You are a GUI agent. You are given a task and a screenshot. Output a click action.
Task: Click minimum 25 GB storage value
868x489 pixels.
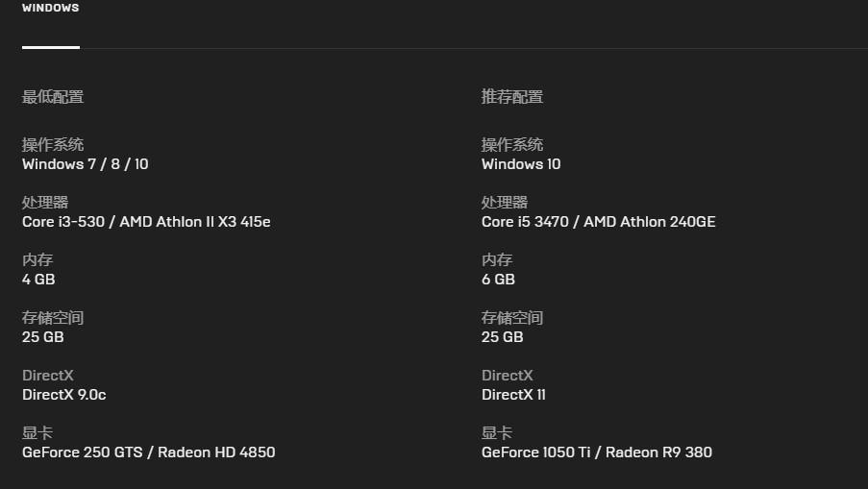[x=42, y=337]
